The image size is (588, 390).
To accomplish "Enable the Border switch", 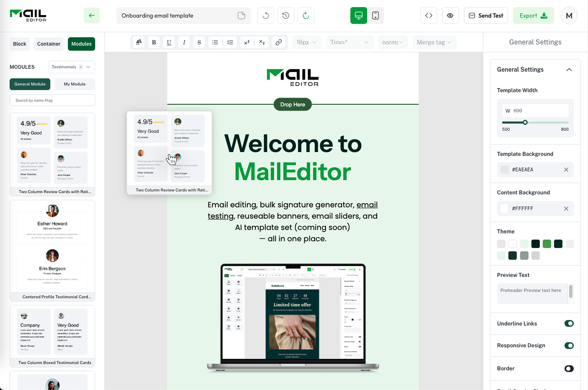I will (569, 368).
